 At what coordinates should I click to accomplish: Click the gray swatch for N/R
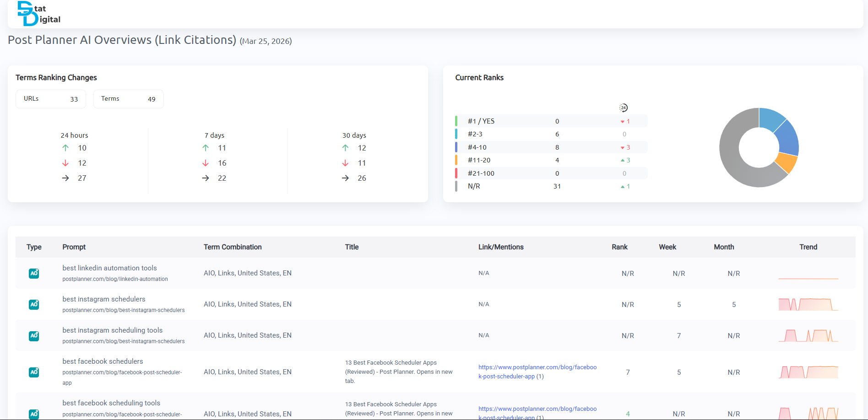click(x=456, y=186)
